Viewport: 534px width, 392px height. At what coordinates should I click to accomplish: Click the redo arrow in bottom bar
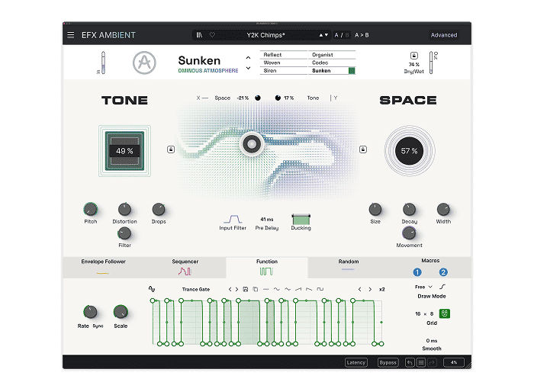click(432, 363)
